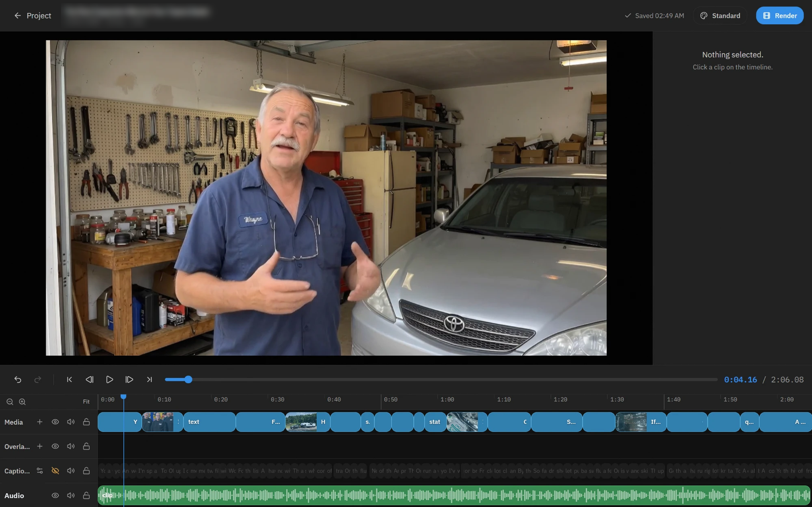Add a clip to Media track

pyautogui.click(x=40, y=422)
